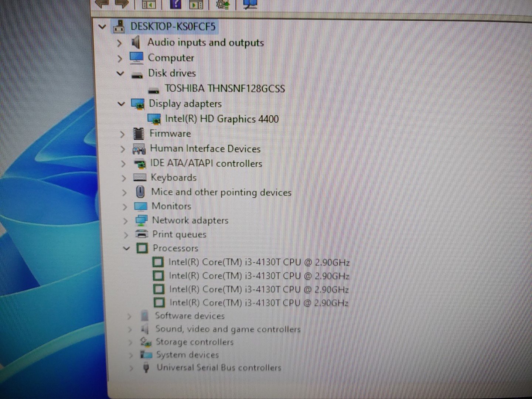Screen dimensions: 532x399
Task: Click the square icon beside Processors
Action: (142, 248)
